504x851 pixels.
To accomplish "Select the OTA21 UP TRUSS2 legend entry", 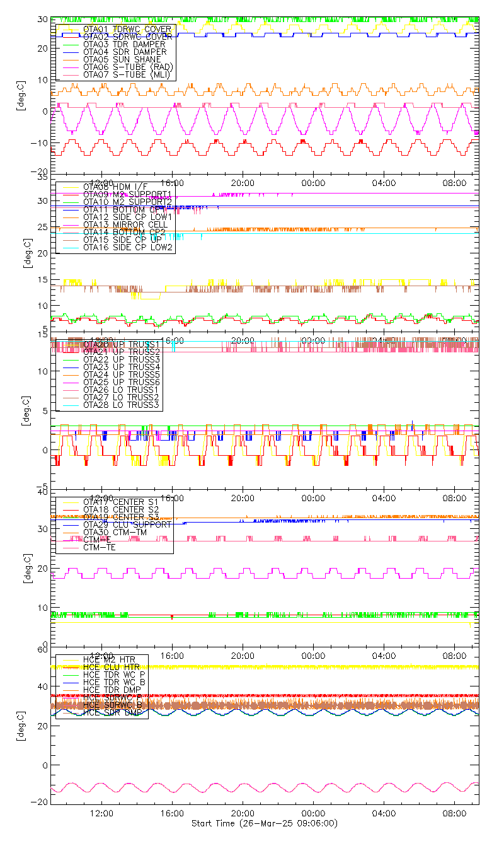I will click(x=122, y=352).
